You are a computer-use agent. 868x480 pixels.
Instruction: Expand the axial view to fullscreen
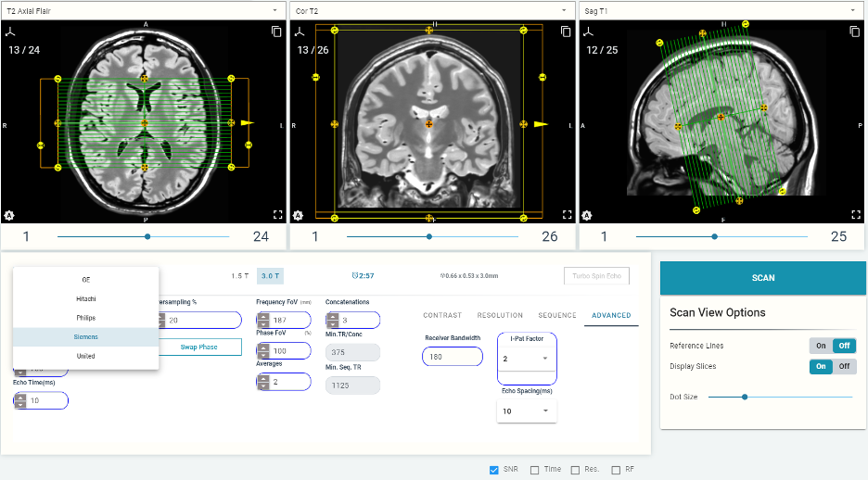tap(276, 214)
